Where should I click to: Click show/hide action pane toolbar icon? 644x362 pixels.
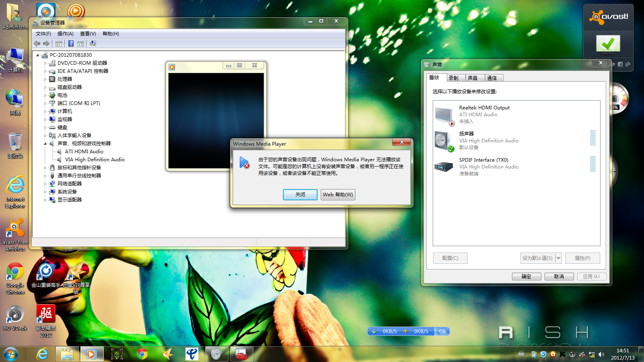tap(80, 43)
